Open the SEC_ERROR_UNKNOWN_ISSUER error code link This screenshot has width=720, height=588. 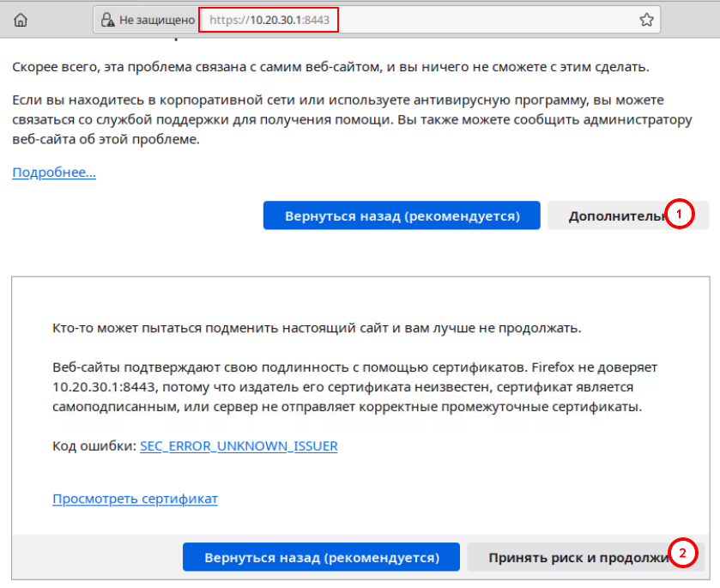tap(239, 446)
